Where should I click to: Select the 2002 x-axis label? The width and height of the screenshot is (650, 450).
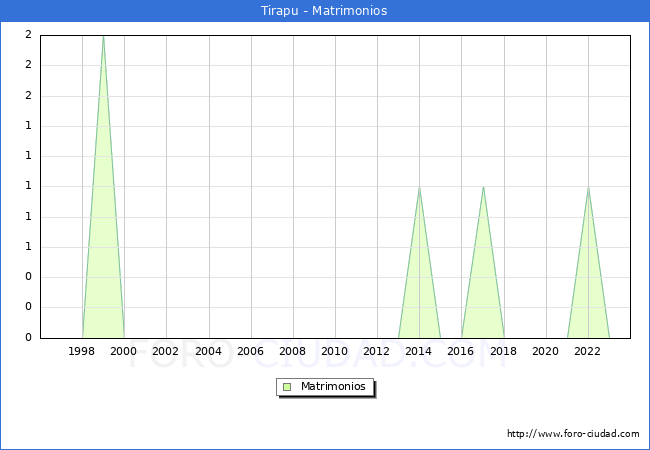pyautogui.click(x=165, y=351)
